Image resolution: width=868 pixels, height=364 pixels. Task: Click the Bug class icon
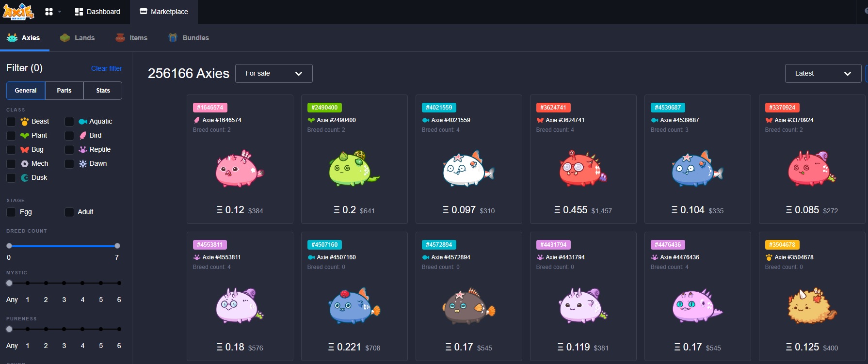coord(25,150)
